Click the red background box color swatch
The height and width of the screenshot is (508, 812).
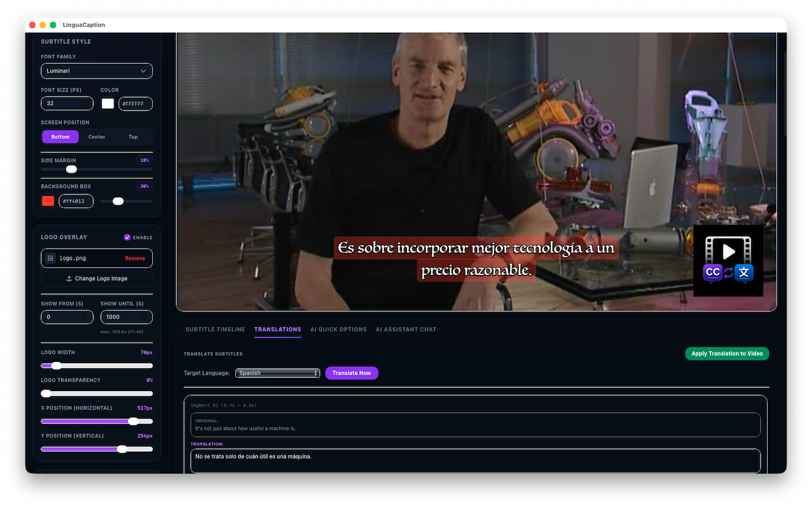pos(48,201)
